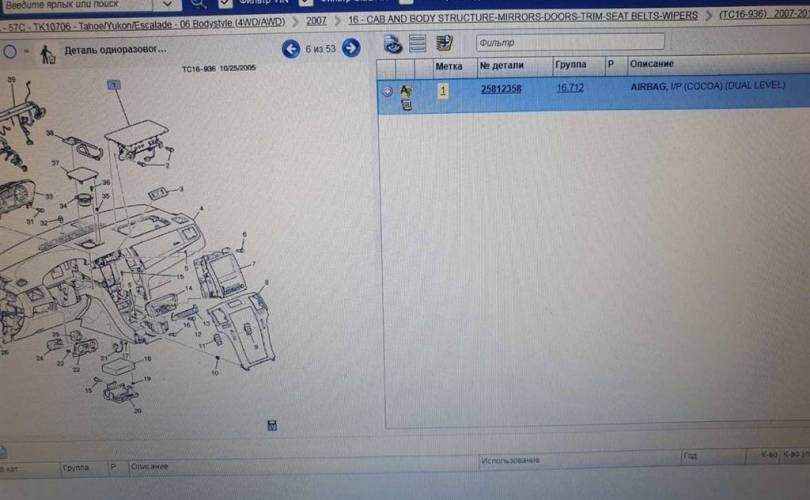Click the notes icon left of the filter field
Viewport: 810px width, 500px height.
[x=445, y=43]
